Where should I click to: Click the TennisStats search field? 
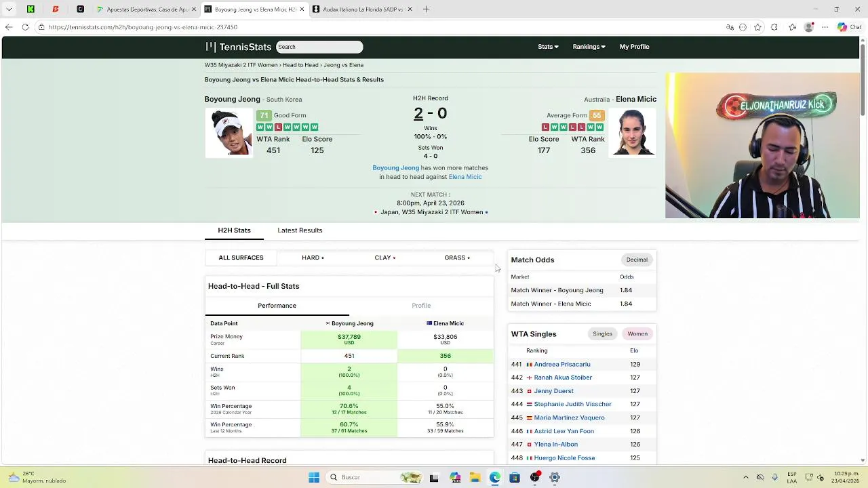(319, 47)
